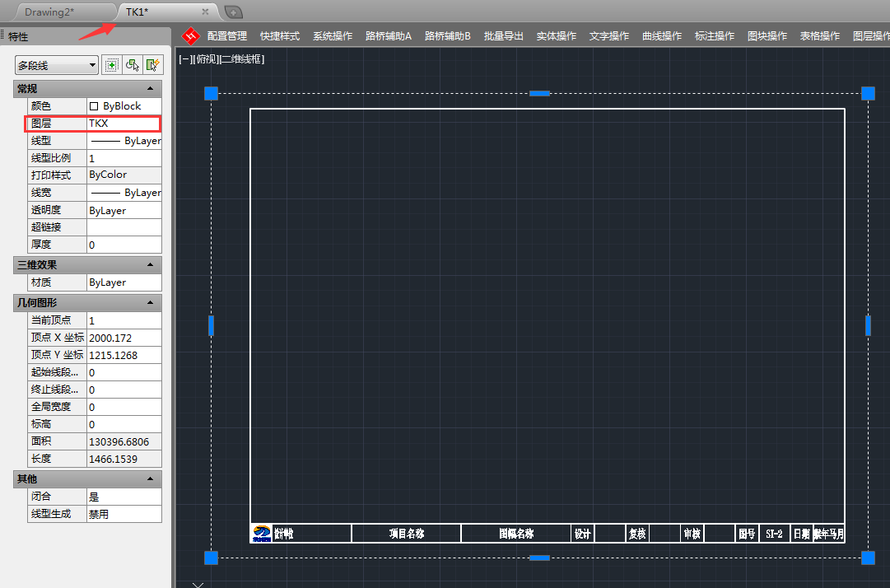Open the 实体操作 menu
This screenshot has width=890, height=588.
tap(557, 36)
